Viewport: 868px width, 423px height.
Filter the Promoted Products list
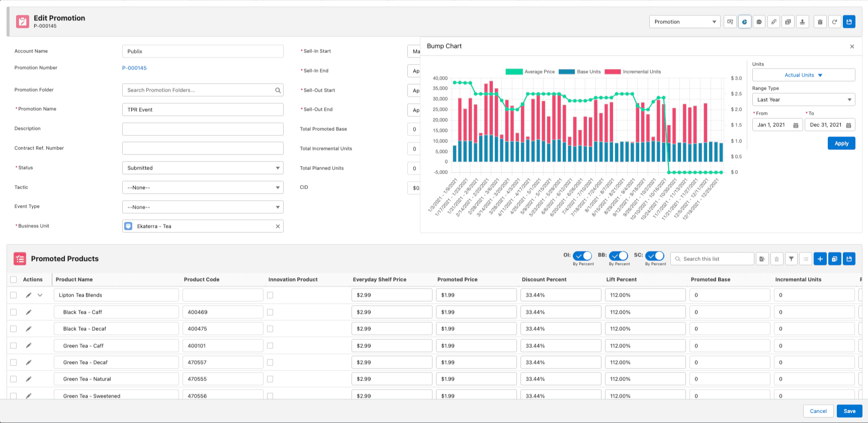click(792, 259)
